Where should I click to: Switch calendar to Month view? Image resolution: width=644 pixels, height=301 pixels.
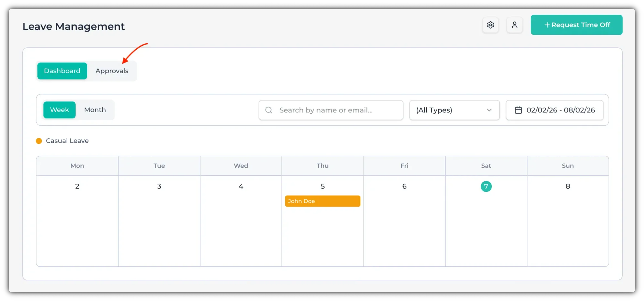(95, 110)
